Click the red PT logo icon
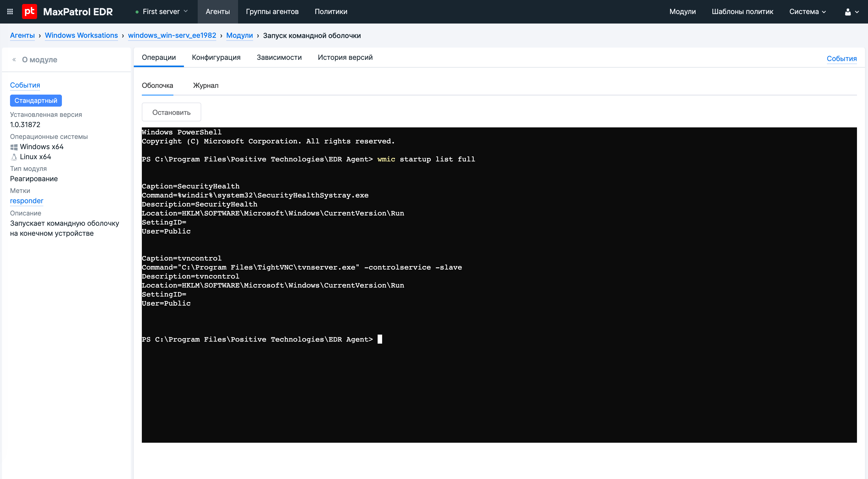Viewport: 868px width, 479px height. point(30,12)
